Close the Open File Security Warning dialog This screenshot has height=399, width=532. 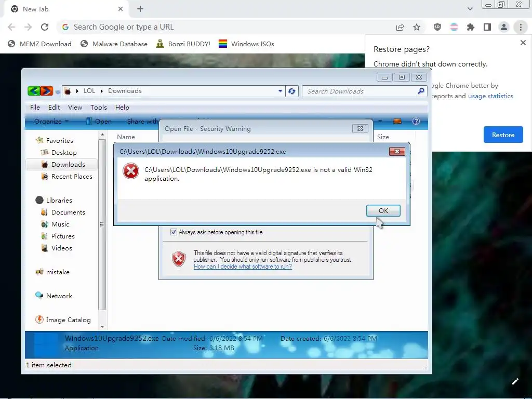pos(360,129)
